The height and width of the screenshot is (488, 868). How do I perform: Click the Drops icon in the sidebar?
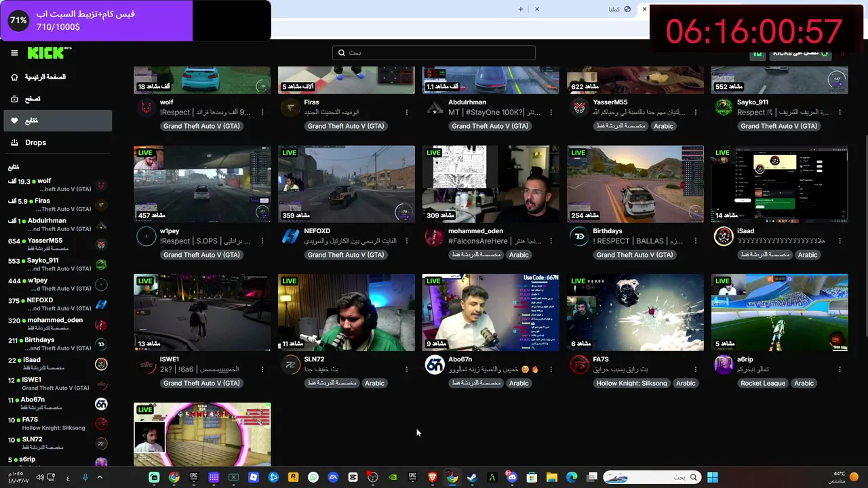coord(14,143)
